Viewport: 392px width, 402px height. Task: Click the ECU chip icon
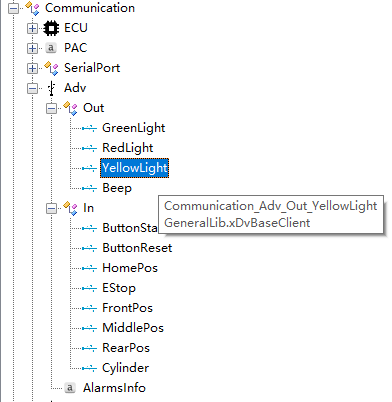(x=51, y=28)
